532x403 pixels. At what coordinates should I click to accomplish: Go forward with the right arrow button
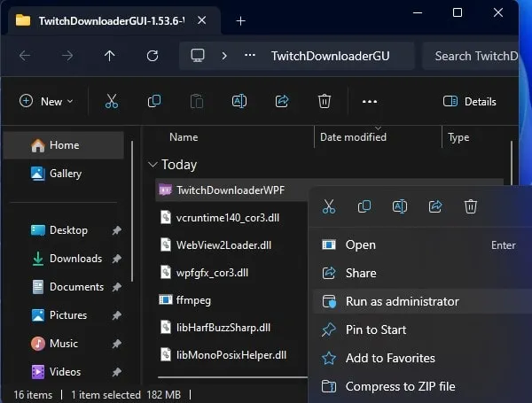(x=67, y=56)
